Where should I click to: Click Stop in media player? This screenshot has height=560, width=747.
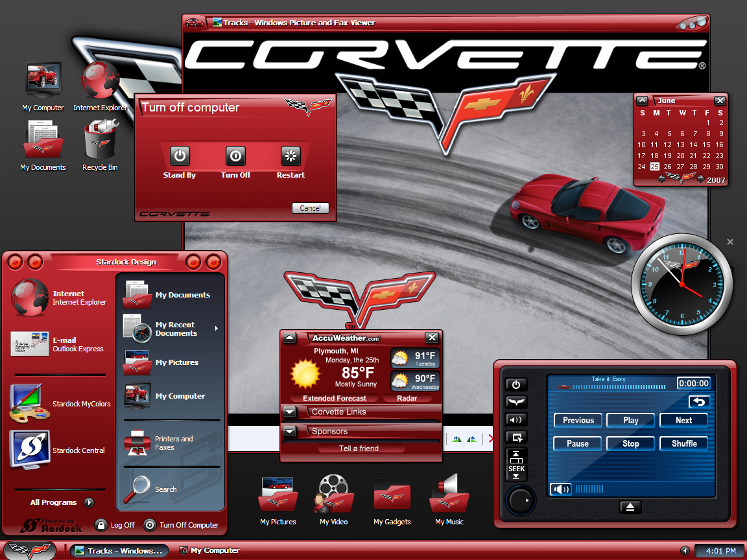pos(630,443)
